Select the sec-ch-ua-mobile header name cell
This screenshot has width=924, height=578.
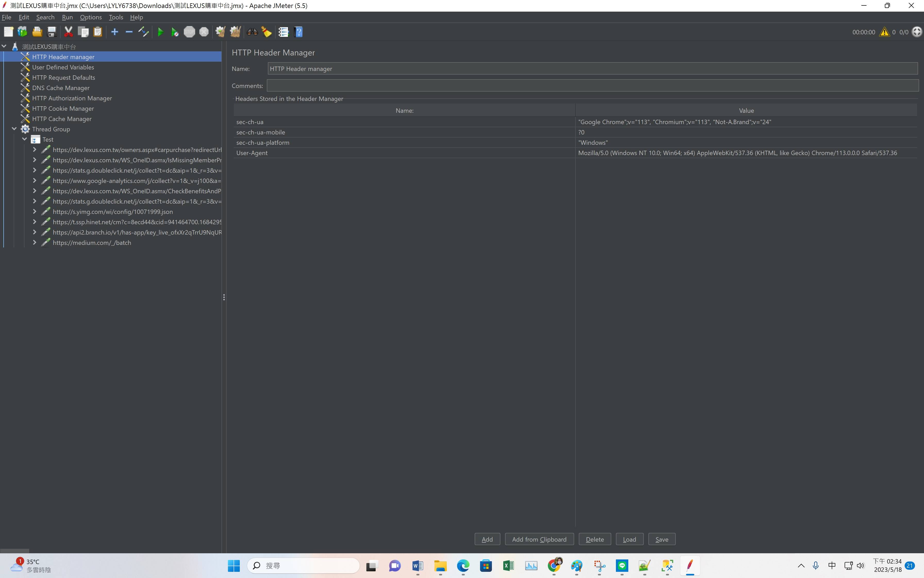click(x=404, y=132)
